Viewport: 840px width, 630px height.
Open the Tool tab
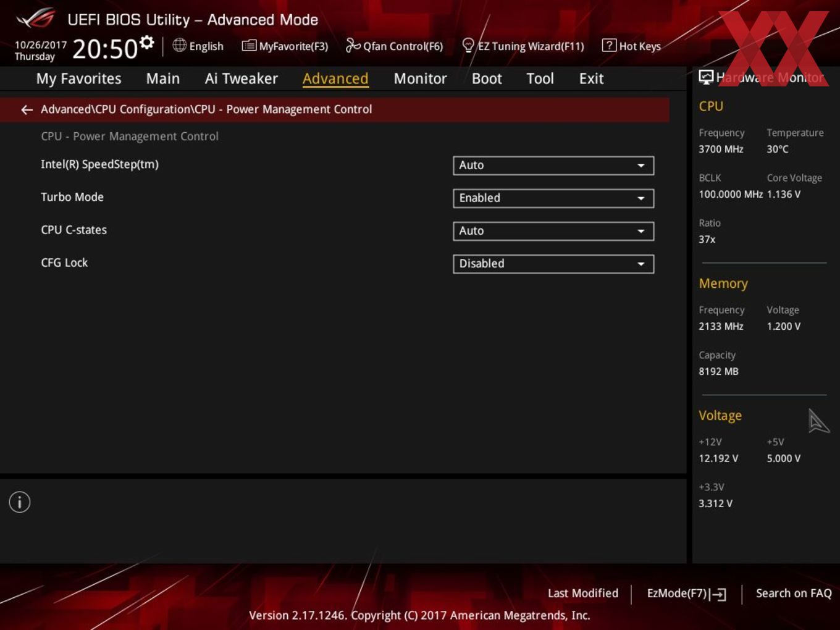[x=540, y=79]
